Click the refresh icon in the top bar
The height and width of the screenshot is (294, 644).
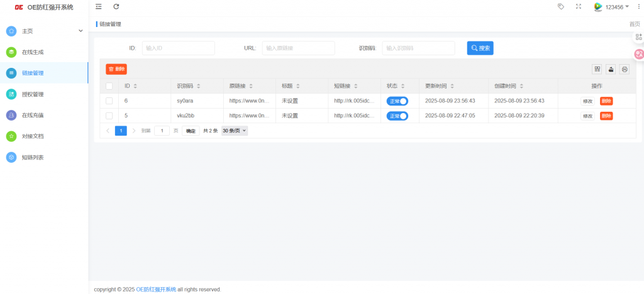point(116,6)
